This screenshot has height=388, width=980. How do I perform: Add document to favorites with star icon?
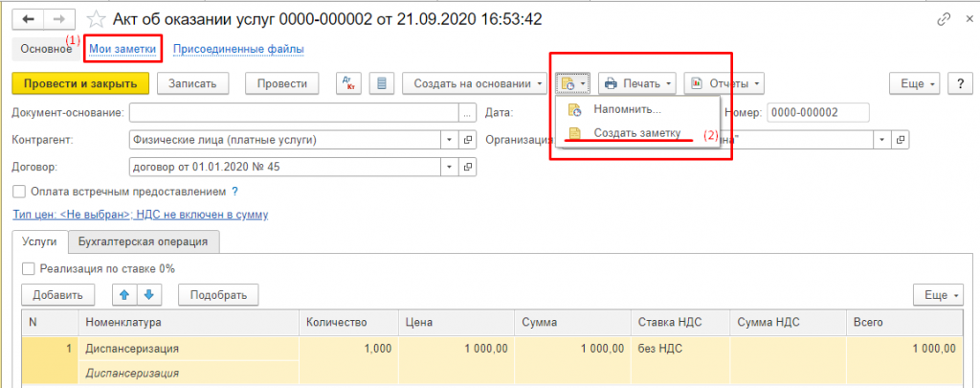click(x=97, y=19)
